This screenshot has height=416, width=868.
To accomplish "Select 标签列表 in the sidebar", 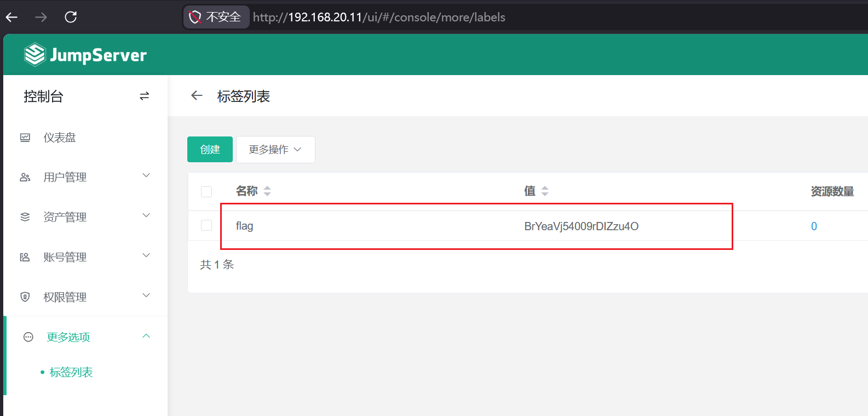I will [71, 372].
